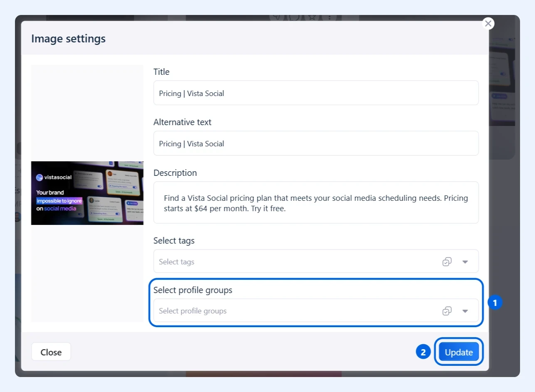Click the Update button

click(x=459, y=352)
